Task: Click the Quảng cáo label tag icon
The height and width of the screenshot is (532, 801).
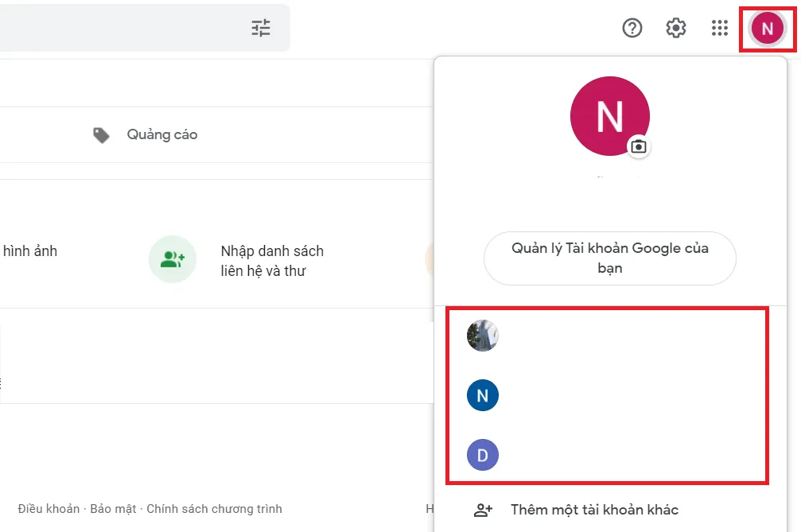Action: point(101,134)
